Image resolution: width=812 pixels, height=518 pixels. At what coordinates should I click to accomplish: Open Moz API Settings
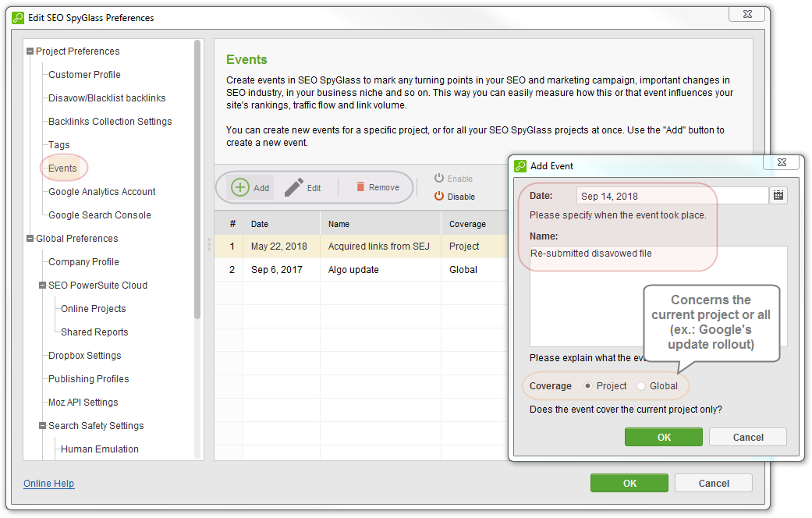[x=83, y=403]
